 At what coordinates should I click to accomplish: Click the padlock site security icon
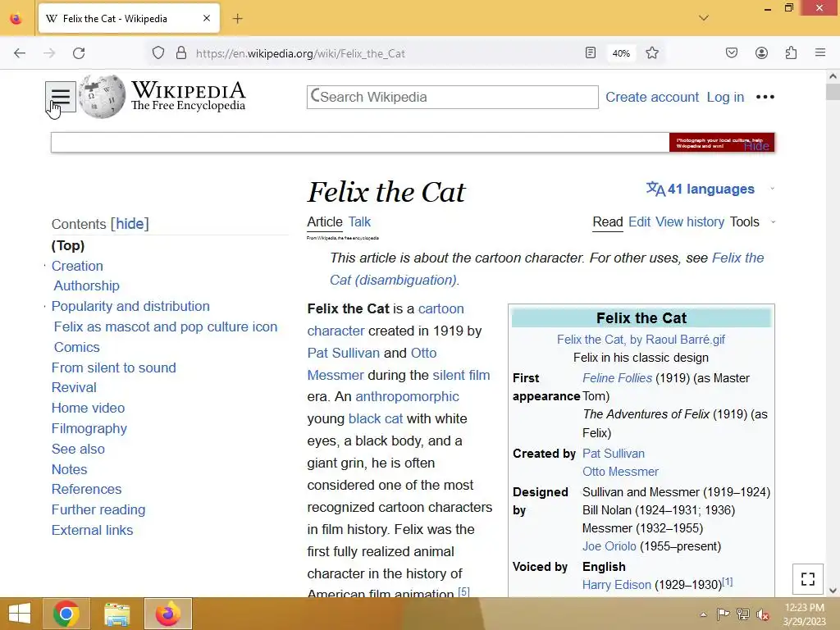pyautogui.click(x=181, y=53)
